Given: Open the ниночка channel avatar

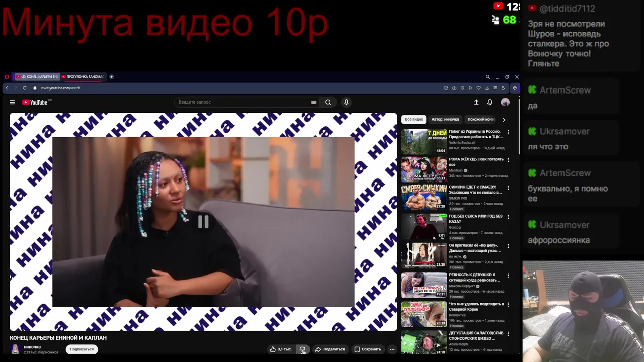Looking at the screenshot, I should pos(15,349).
